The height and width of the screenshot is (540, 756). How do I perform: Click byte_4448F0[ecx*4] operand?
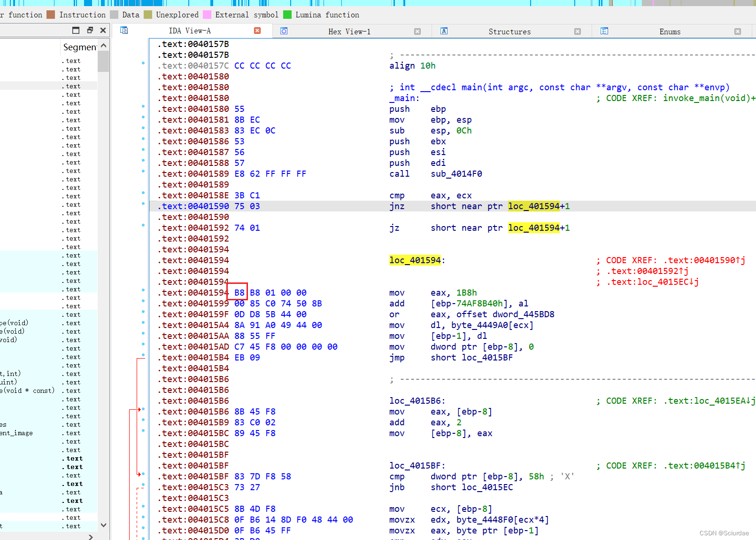pyautogui.click(x=503, y=520)
